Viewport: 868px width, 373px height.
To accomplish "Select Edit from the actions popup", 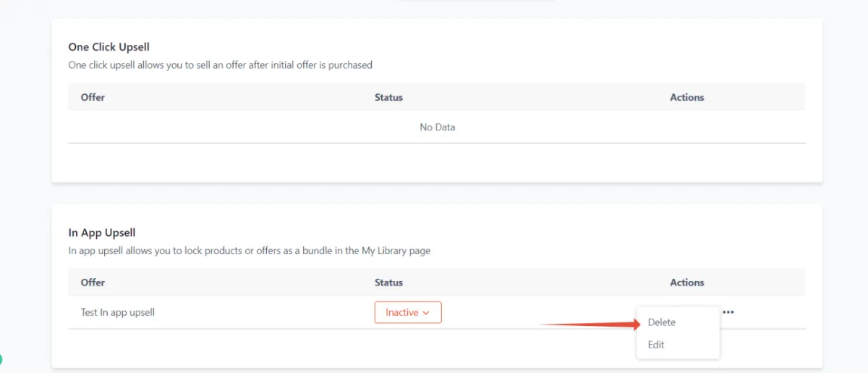I will pyautogui.click(x=656, y=345).
